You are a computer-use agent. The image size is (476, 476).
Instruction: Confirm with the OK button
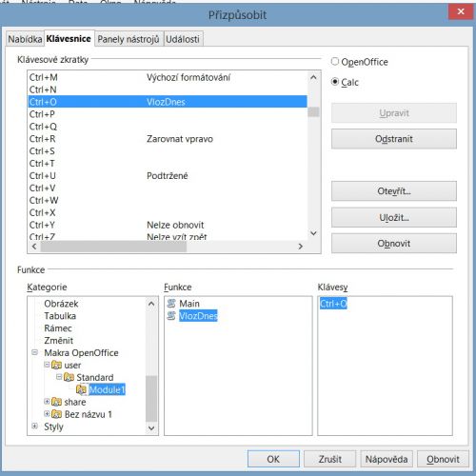coord(273,459)
